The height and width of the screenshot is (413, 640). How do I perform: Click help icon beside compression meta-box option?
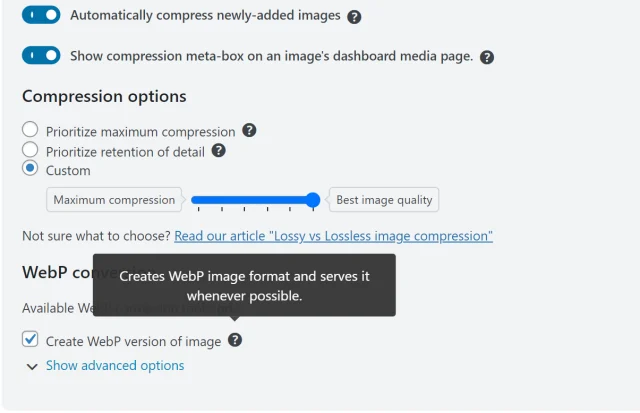point(487,57)
